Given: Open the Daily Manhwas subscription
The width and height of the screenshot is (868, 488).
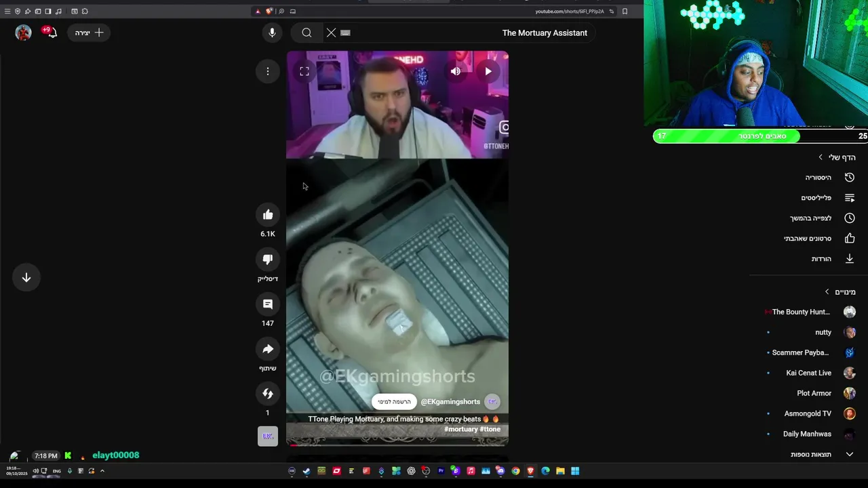Looking at the screenshot, I should (806, 434).
